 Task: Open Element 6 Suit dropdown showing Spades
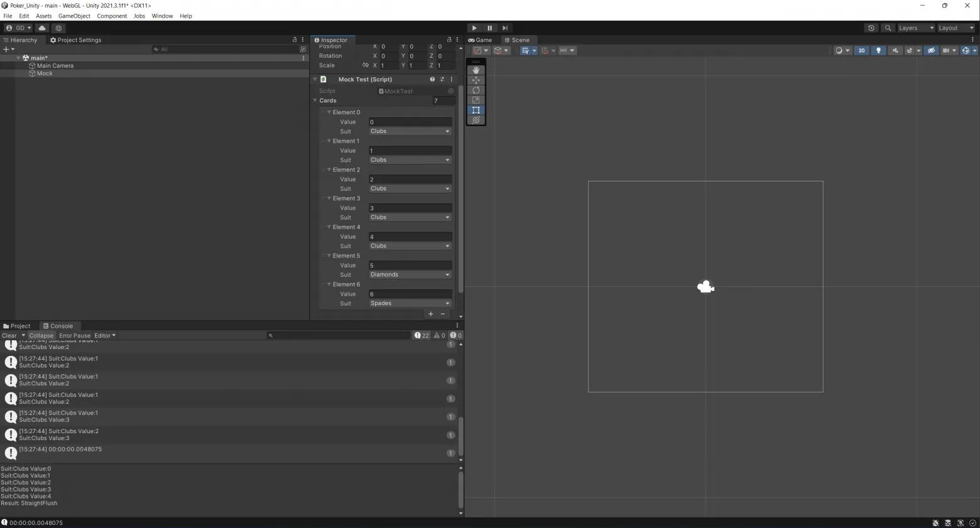point(410,303)
